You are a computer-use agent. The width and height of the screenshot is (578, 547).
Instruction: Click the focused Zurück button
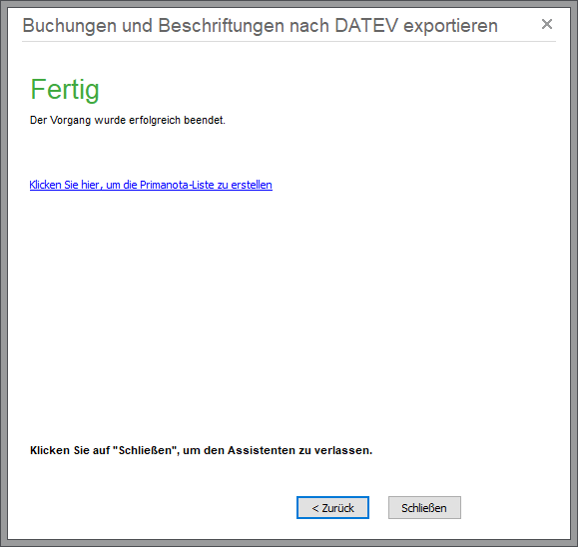point(332,508)
